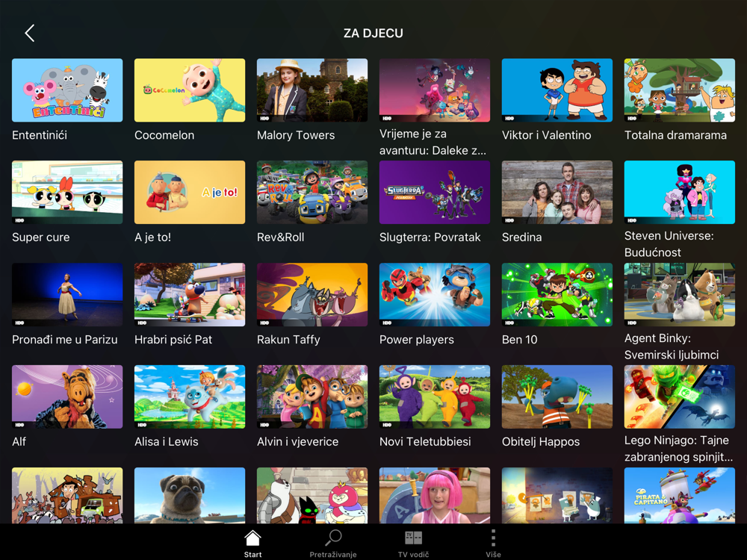Click the Alf title text
This screenshot has width=747, height=560.
pos(19,441)
